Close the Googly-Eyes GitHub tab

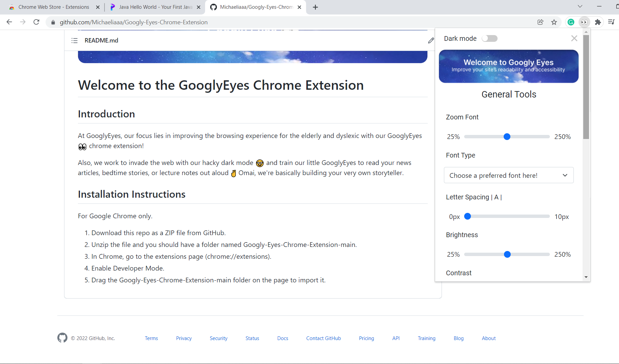pos(299,7)
